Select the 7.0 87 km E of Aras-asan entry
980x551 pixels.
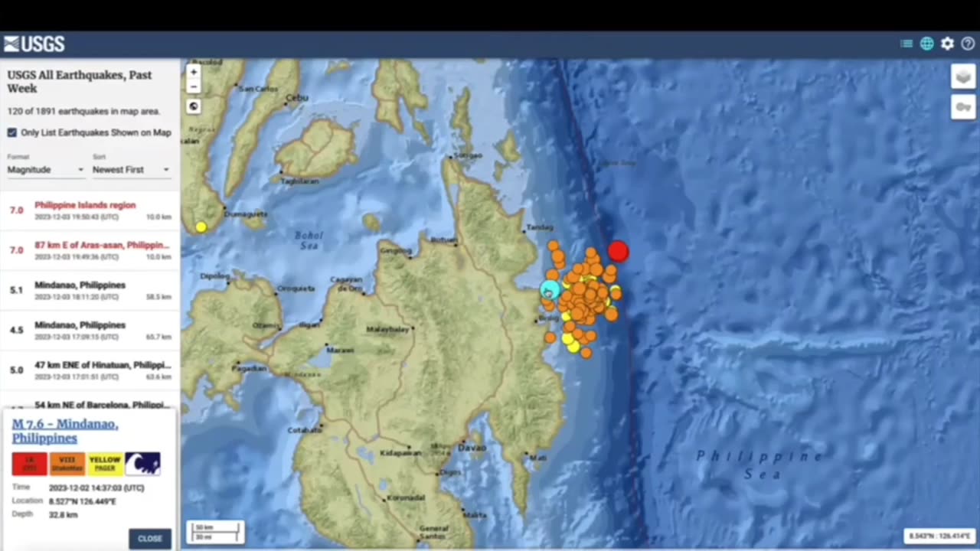90,250
